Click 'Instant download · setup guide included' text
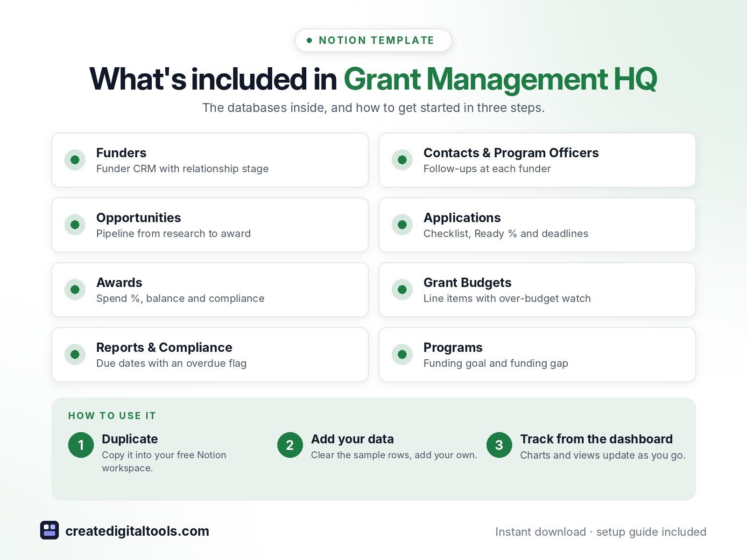The image size is (747, 560). 601,532
